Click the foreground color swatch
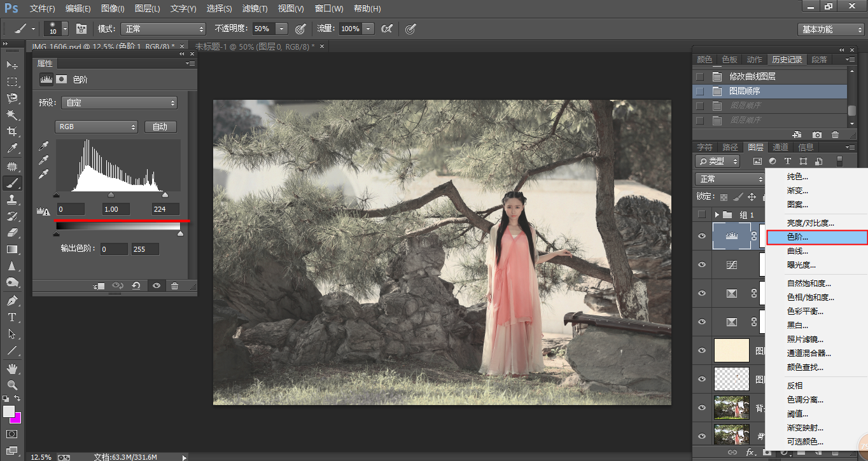Viewport: 868px width, 461px height. (x=9, y=411)
